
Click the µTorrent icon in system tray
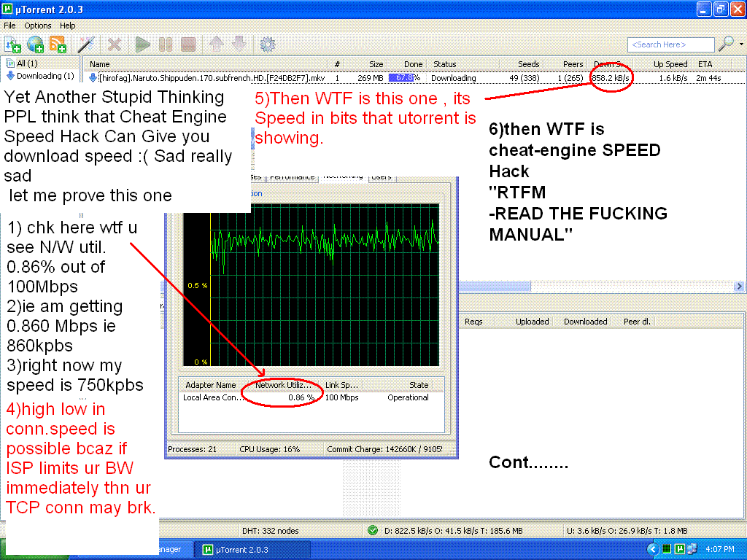680,549
